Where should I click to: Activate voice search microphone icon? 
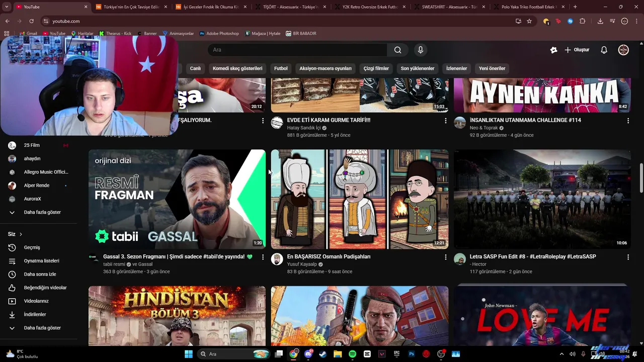421,50
